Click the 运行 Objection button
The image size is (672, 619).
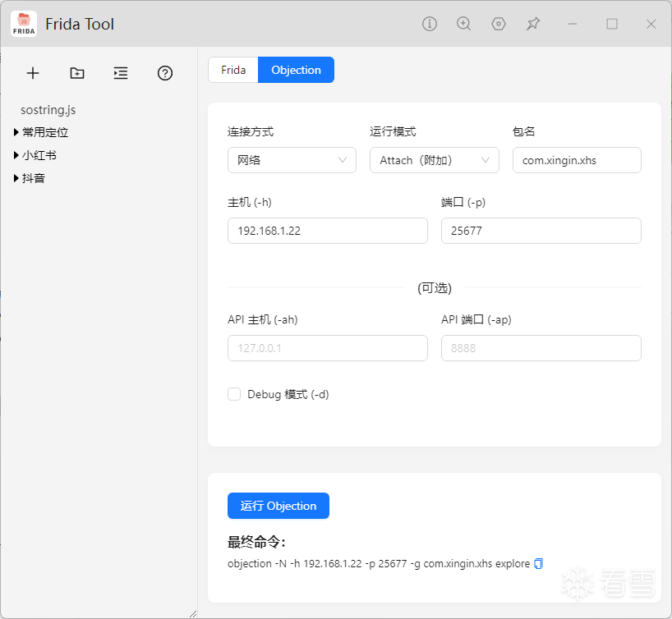point(278,506)
